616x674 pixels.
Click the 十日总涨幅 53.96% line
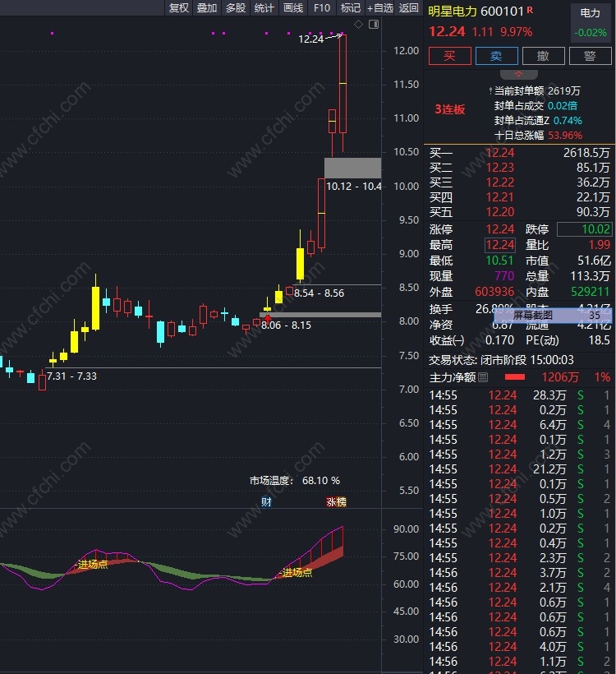538,136
